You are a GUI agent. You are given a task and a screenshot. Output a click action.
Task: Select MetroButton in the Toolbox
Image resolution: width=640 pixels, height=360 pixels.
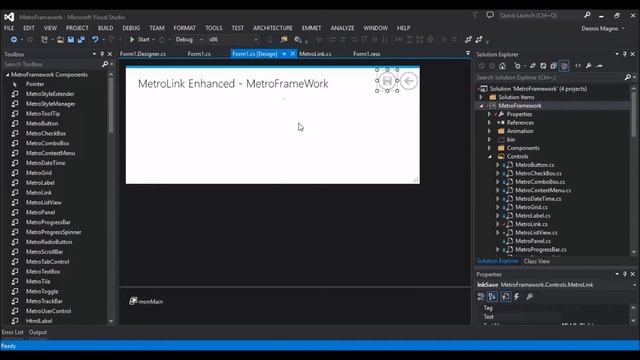[42, 123]
